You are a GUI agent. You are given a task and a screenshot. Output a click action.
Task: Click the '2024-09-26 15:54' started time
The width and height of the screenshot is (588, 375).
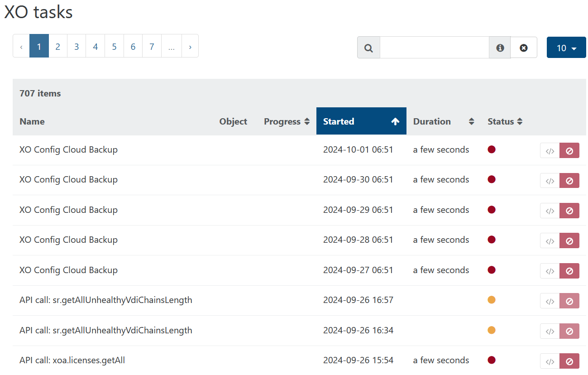pos(358,360)
